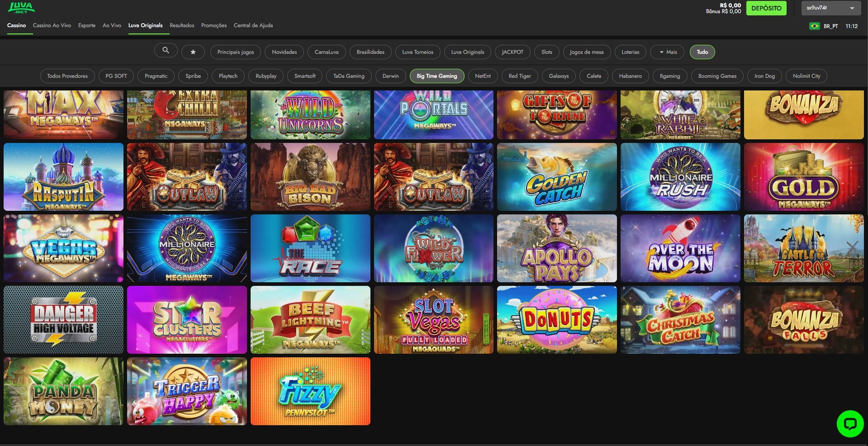The image size is (868, 446).
Task: Filter by Novidades category
Action: [285, 52]
